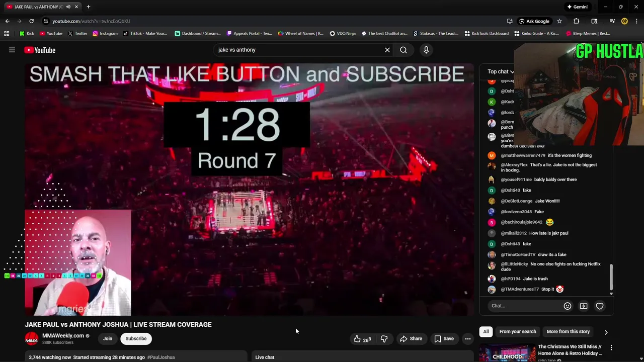Click the YouTube search box text
The image size is (644, 362).
237,50
